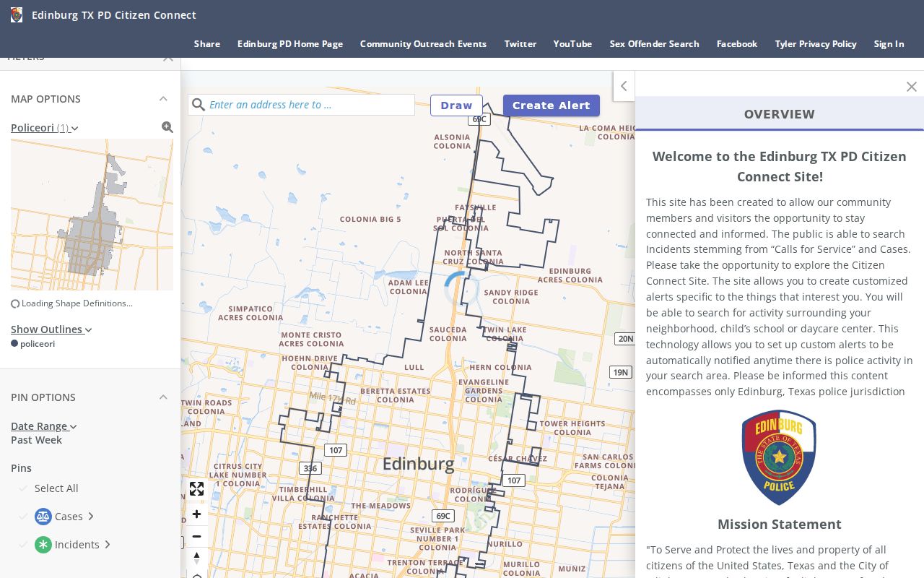This screenshot has height=578, width=924.
Task: Open the Facebook link
Action: (x=737, y=44)
